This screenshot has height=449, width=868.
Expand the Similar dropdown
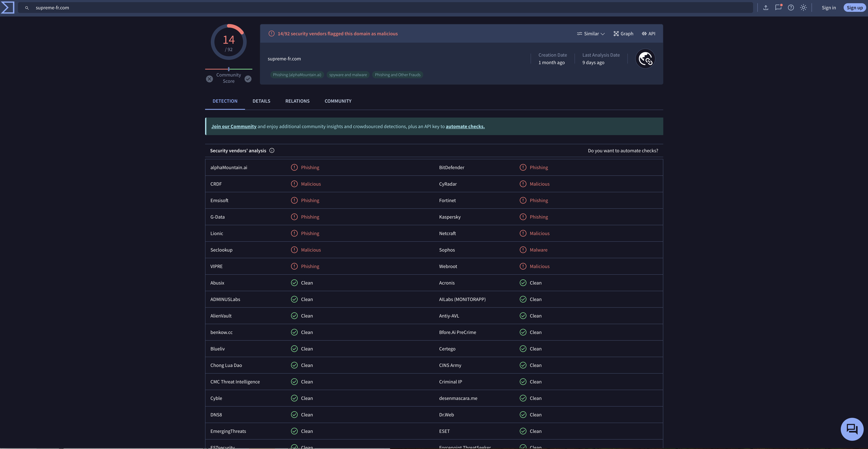click(x=591, y=34)
